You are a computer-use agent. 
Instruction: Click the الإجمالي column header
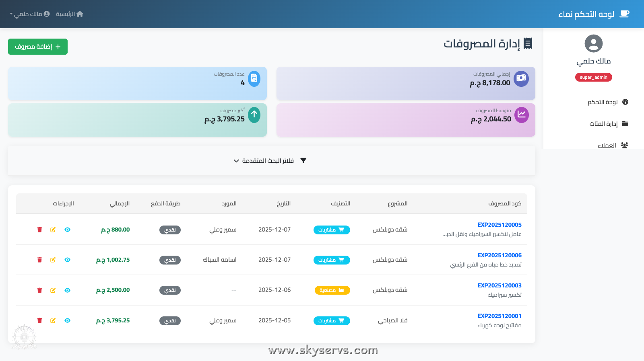120,203
